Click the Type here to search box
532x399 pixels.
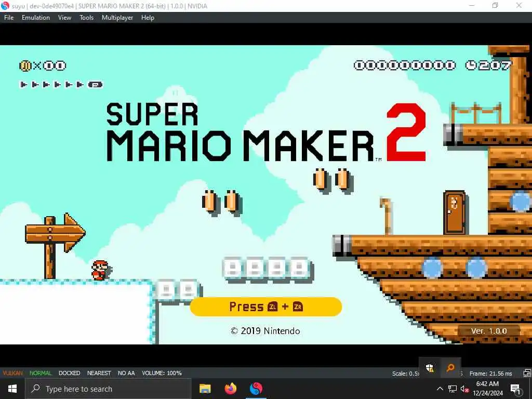(x=108, y=389)
